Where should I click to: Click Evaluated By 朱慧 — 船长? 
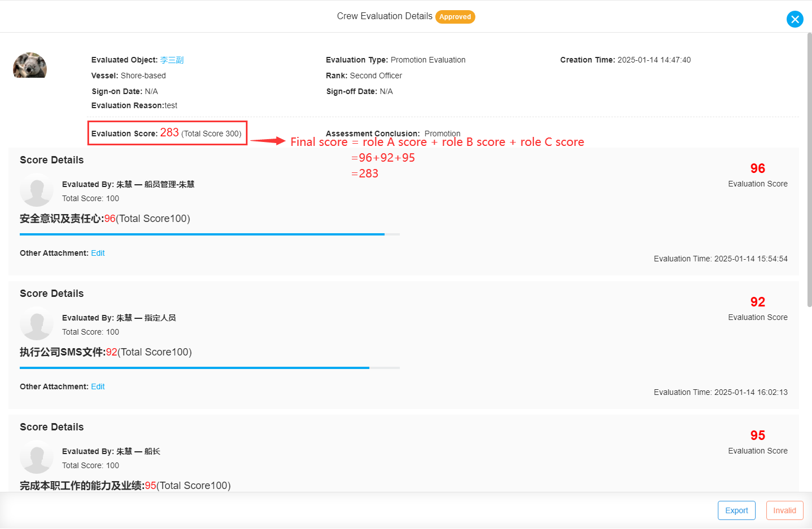[x=111, y=451]
